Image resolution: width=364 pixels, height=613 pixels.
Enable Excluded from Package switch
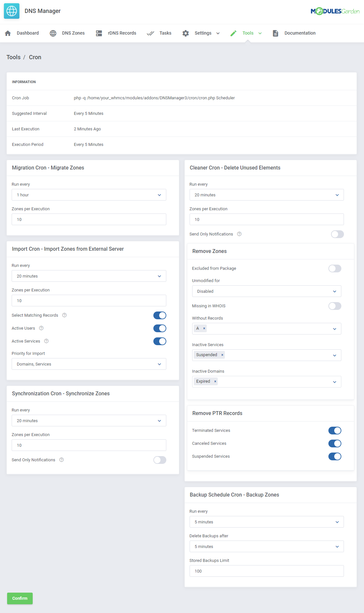tap(335, 268)
